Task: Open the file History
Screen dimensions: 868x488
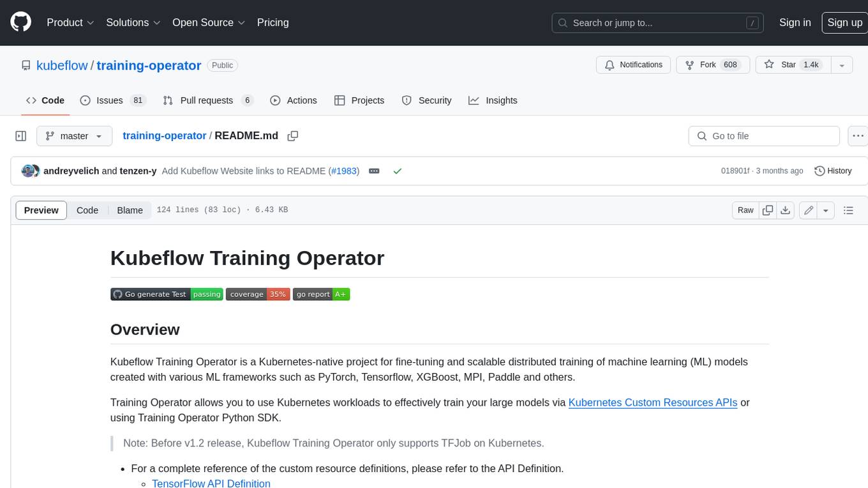Action: 834,171
